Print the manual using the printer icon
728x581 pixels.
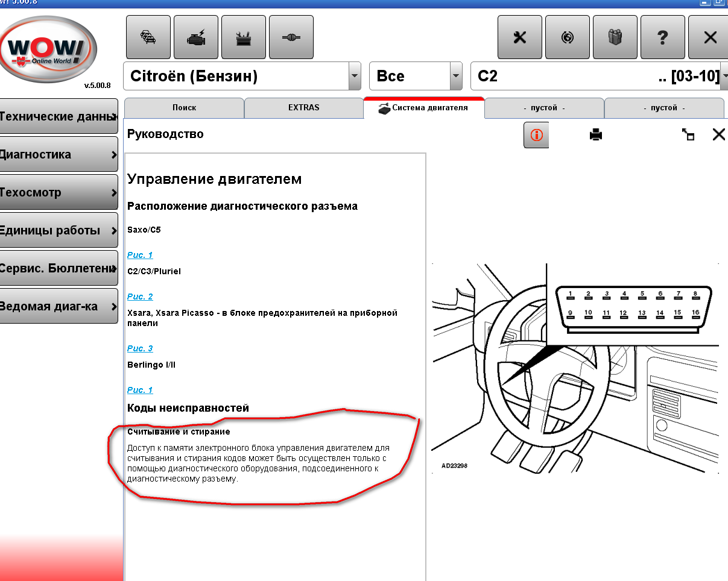click(596, 135)
